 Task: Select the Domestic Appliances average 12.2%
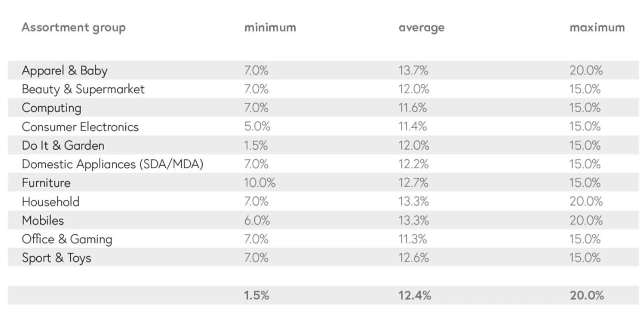click(x=413, y=164)
